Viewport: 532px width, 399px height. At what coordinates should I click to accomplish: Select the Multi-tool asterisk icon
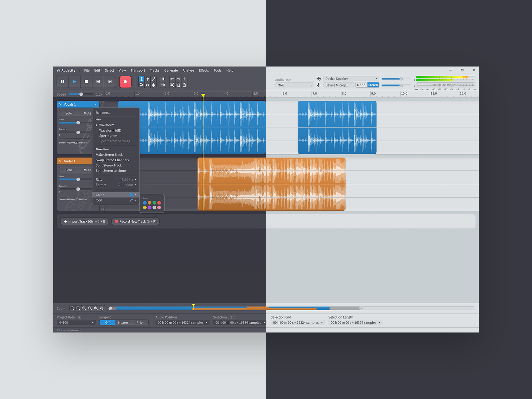[x=153, y=85]
